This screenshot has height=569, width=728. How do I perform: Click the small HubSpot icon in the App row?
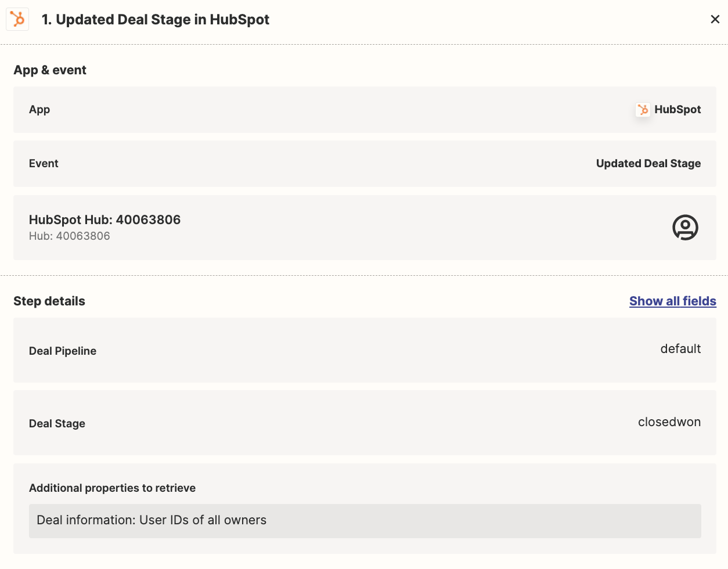(643, 110)
